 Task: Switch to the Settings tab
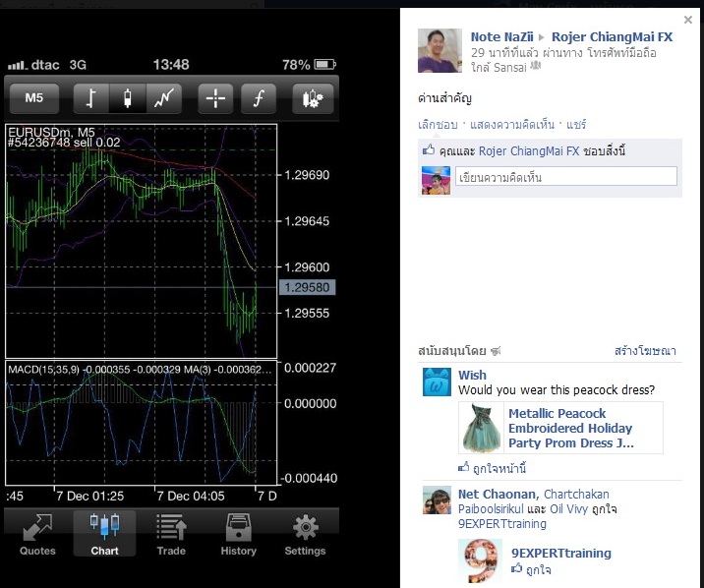coord(306,535)
